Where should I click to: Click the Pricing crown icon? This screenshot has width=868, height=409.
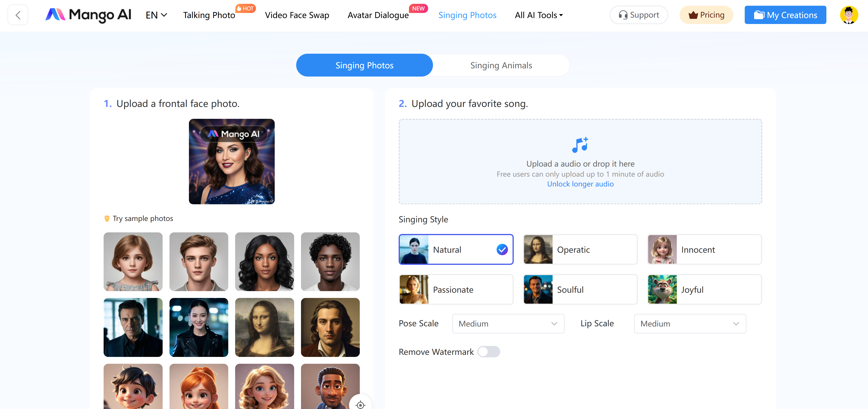(x=693, y=15)
